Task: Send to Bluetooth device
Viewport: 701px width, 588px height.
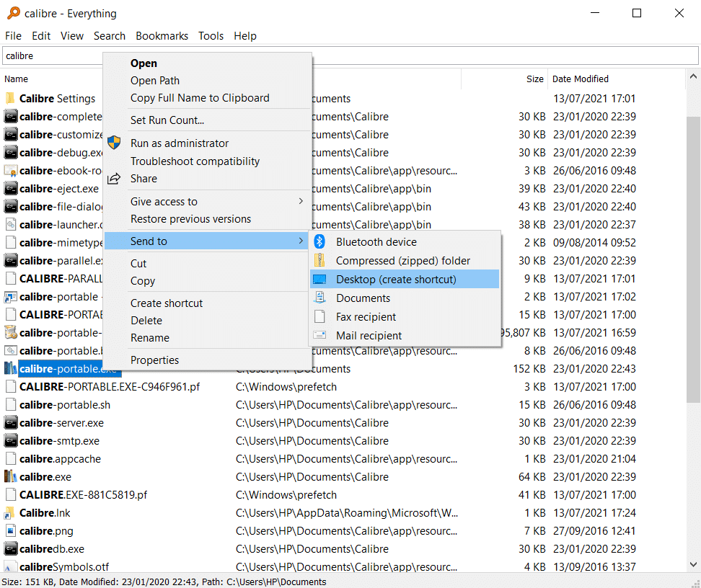Action: (x=405, y=241)
